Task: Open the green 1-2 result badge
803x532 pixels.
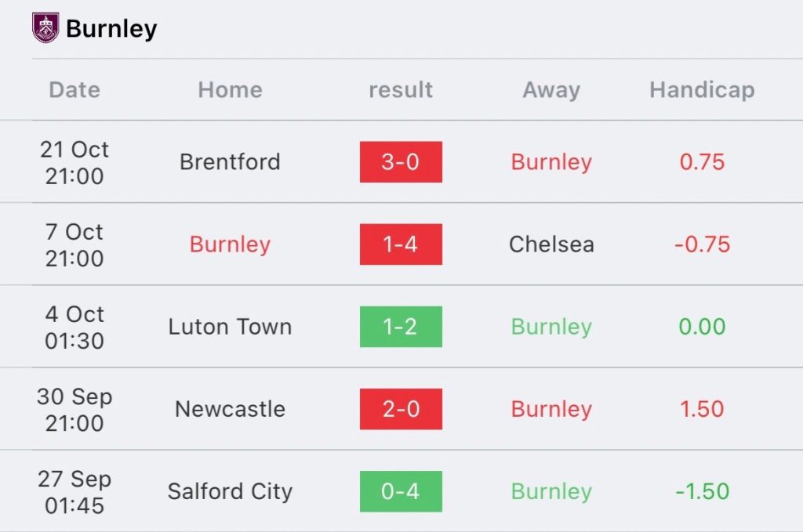Action: click(x=401, y=327)
